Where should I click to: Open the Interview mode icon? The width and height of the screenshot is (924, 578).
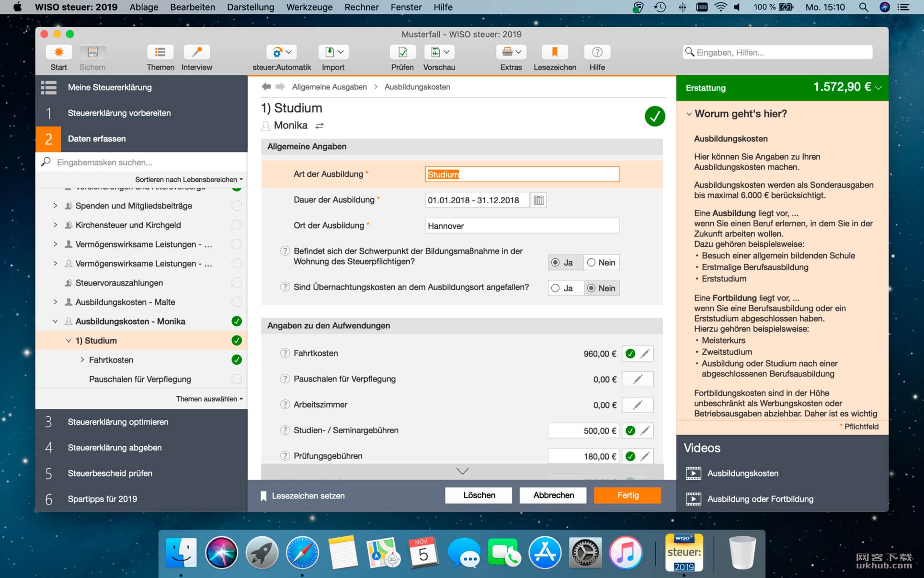coord(196,52)
